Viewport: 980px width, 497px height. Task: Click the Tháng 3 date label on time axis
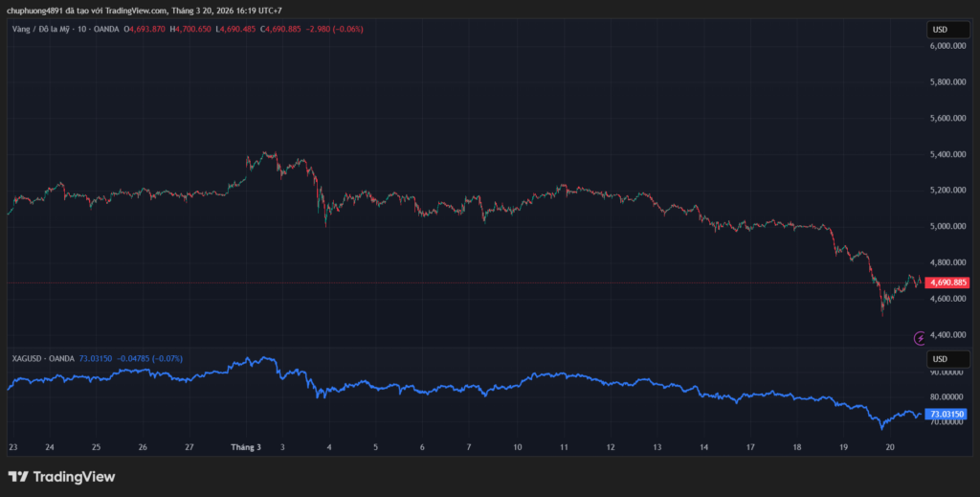click(245, 447)
